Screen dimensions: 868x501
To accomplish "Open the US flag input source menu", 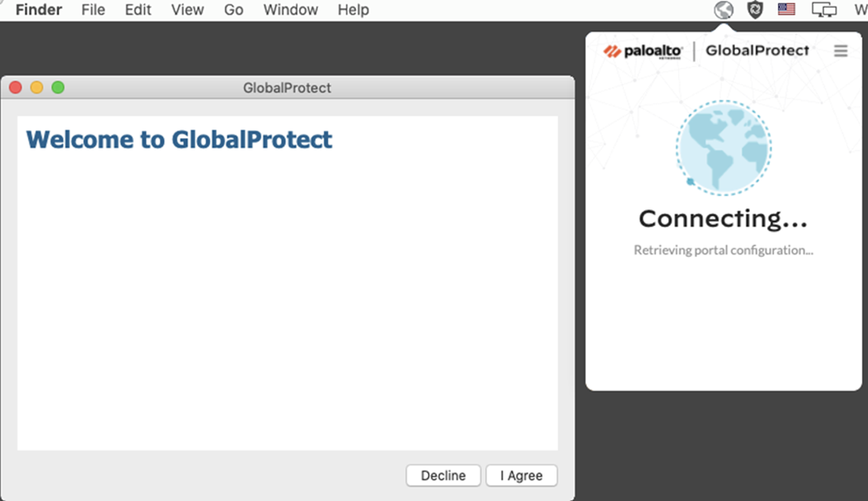I will pos(786,10).
